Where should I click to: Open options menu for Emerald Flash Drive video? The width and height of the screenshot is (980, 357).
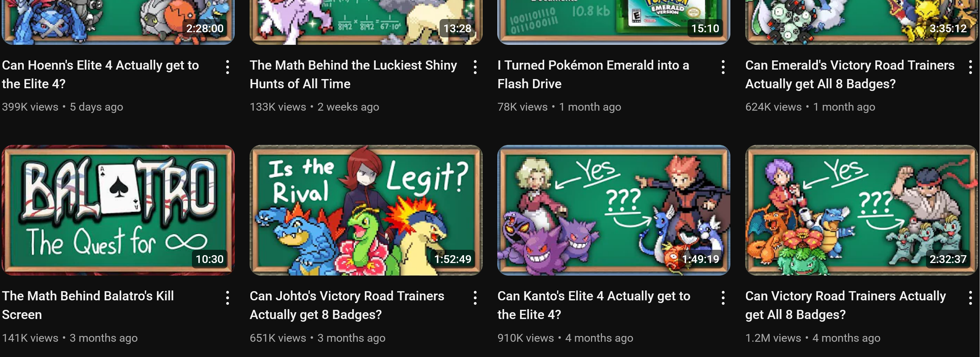723,67
